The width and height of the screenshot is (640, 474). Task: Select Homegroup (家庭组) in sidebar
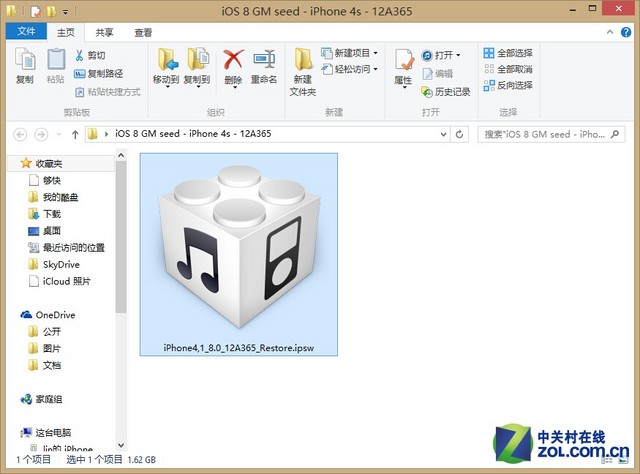coord(41,399)
